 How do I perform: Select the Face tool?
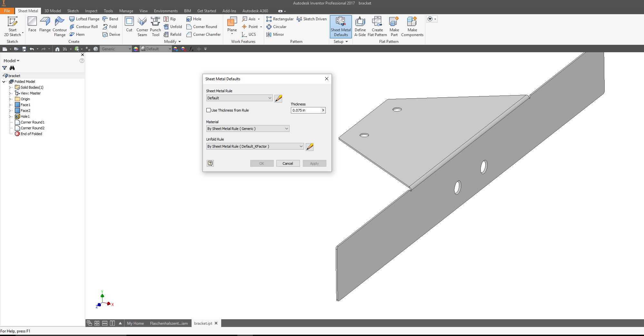point(32,24)
